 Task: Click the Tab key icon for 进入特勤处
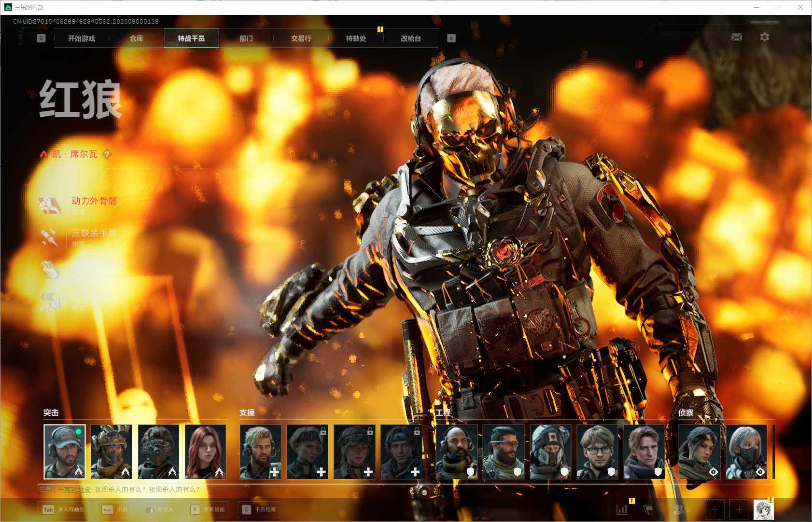click(48, 510)
